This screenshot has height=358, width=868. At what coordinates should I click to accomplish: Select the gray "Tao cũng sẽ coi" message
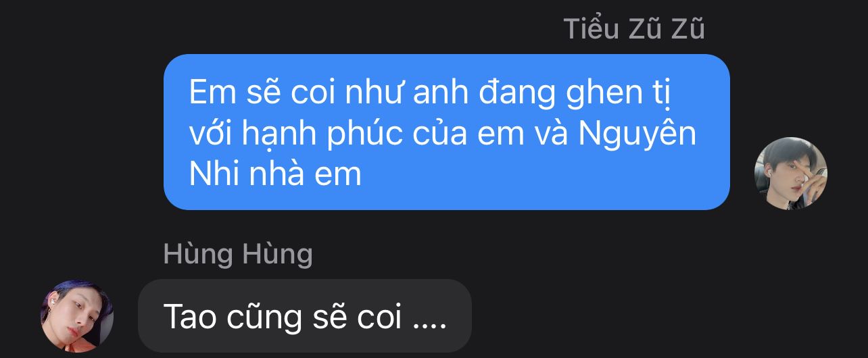(x=305, y=315)
